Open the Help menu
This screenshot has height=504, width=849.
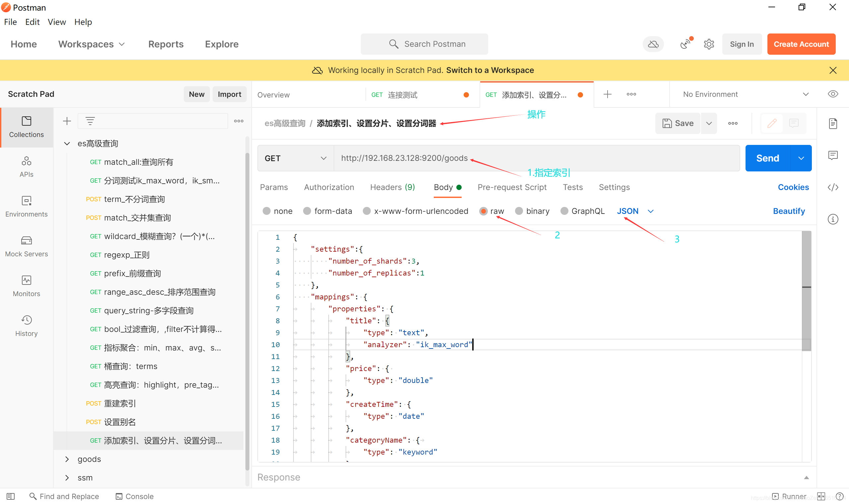tap(83, 22)
